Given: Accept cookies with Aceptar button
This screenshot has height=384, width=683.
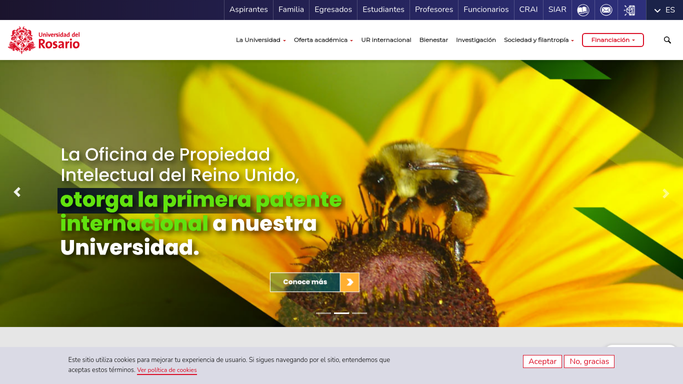Looking at the screenshot, I should [x=542, y=361].
